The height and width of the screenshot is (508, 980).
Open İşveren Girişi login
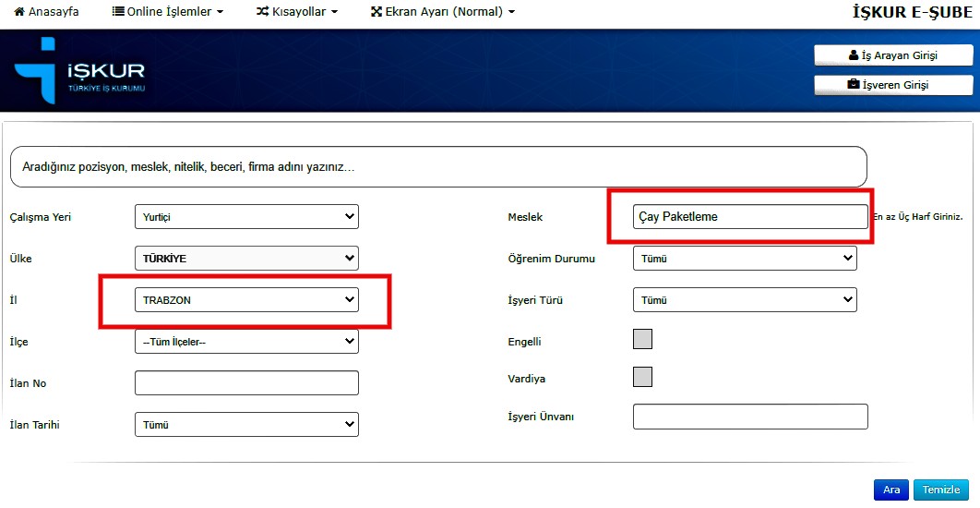point(893,84)
